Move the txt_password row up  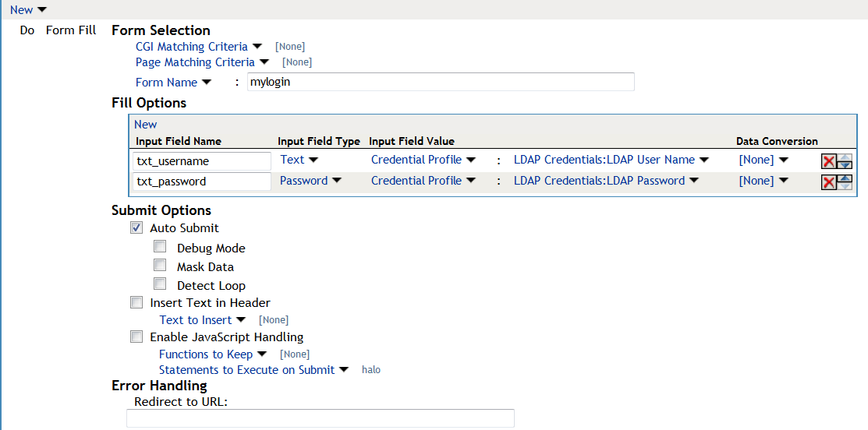(845, 178)
